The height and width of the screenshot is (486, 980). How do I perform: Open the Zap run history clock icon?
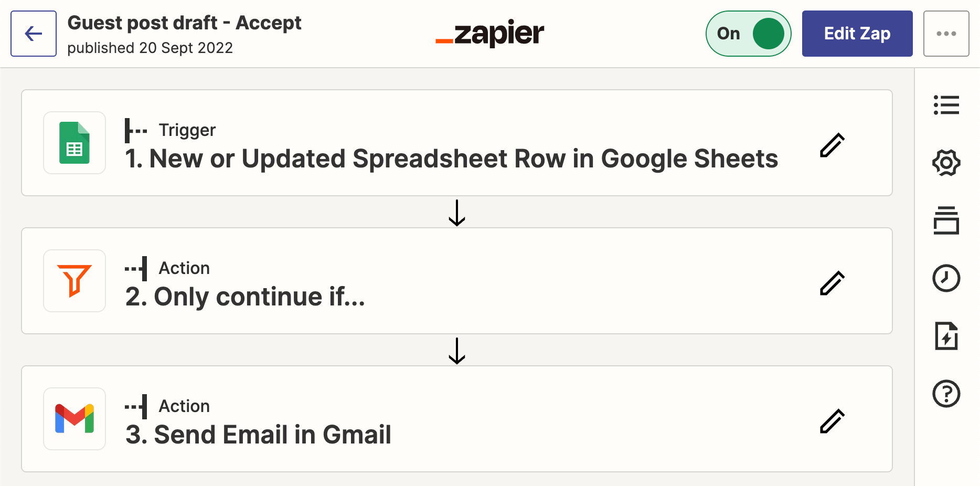[946, 279]
